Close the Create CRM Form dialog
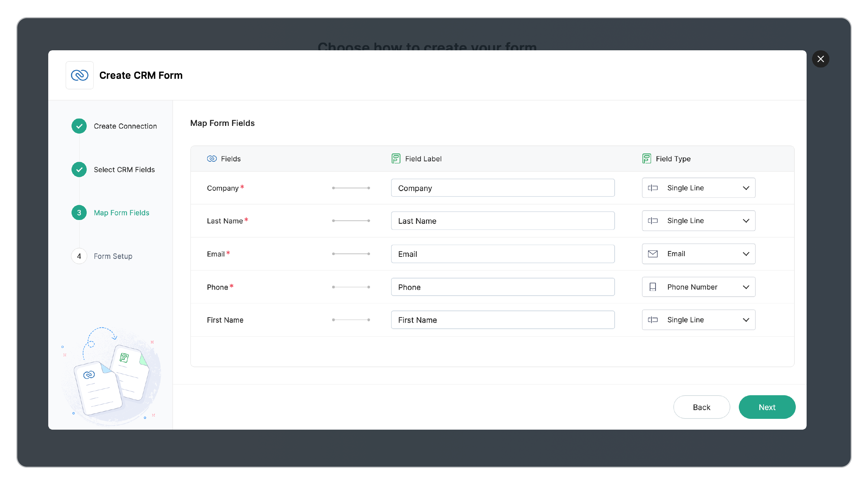 tap(820, 59)
